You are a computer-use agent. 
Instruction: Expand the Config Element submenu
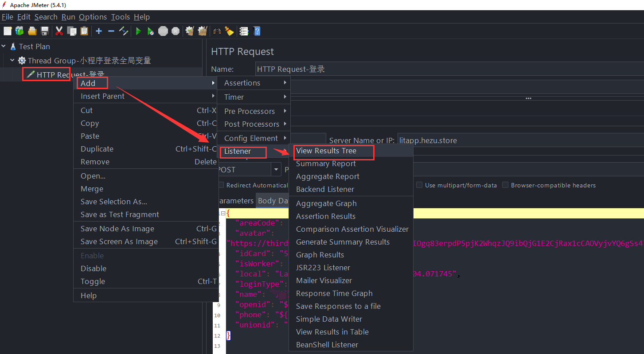(254, 138)
